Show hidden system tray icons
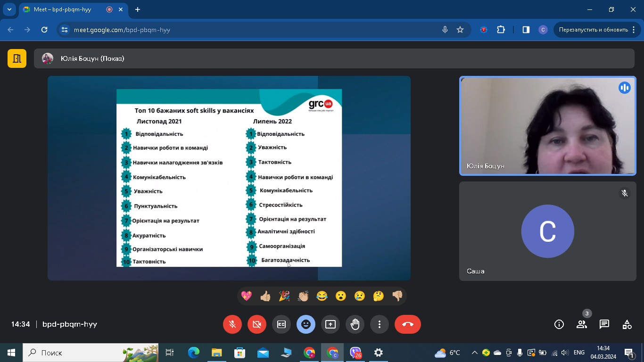Screen dimensions: 644x362 coord(474,353)
